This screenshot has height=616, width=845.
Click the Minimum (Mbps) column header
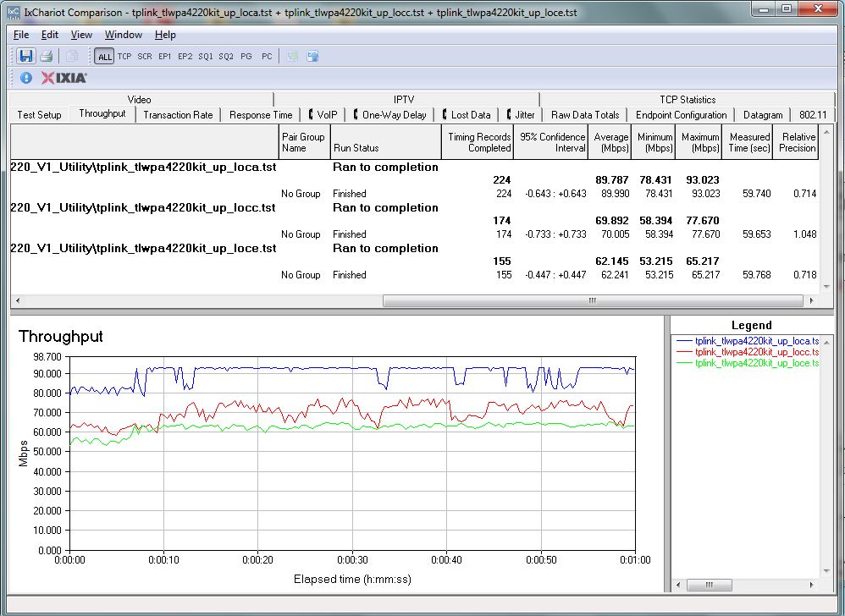click(653, 142)
